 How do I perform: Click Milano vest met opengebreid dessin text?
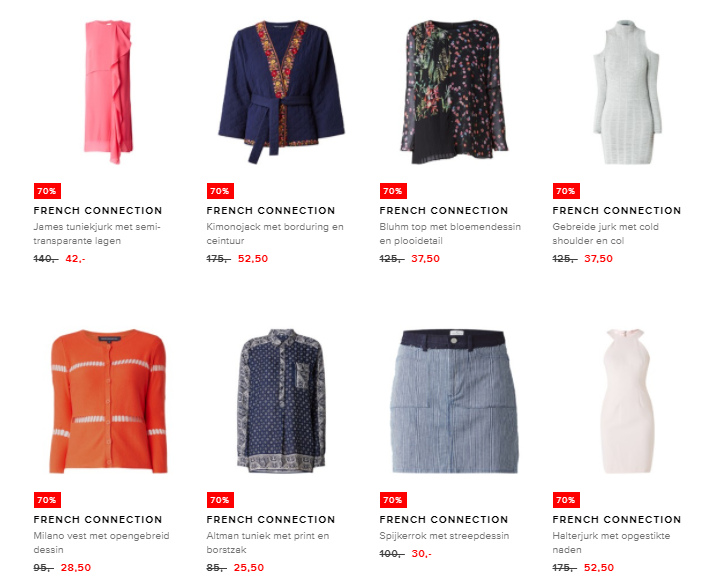(x=101, y=543)
